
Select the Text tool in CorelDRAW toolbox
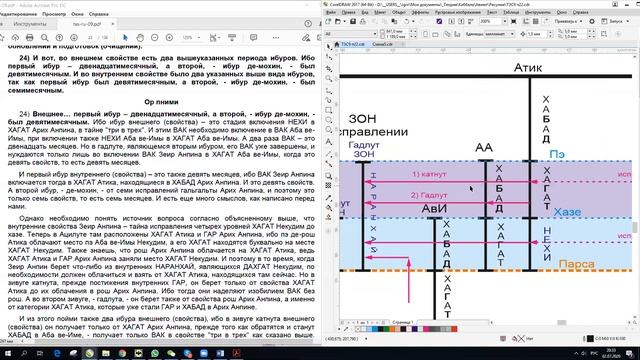coord(329,142)
